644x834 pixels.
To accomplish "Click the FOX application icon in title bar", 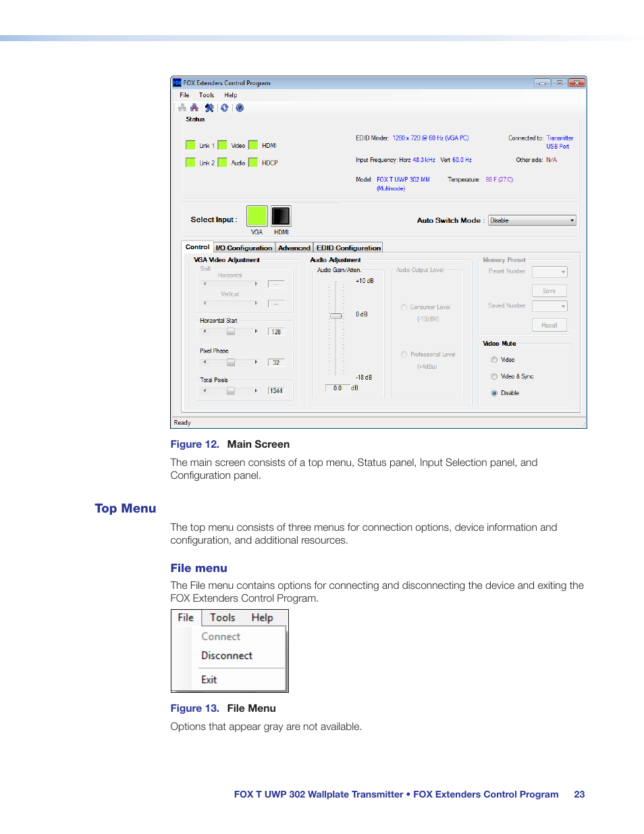I will pyautogui.click(x=177, y=83).
